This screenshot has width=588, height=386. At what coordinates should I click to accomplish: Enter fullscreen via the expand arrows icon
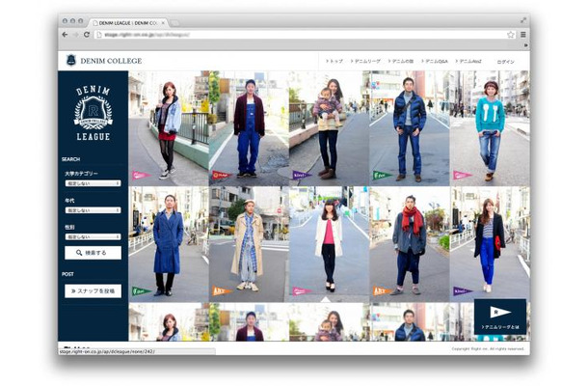tap(523, 20)
